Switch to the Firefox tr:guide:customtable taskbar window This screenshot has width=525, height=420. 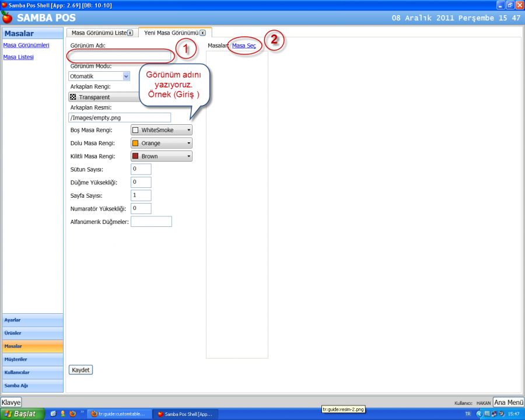[121, 414]
